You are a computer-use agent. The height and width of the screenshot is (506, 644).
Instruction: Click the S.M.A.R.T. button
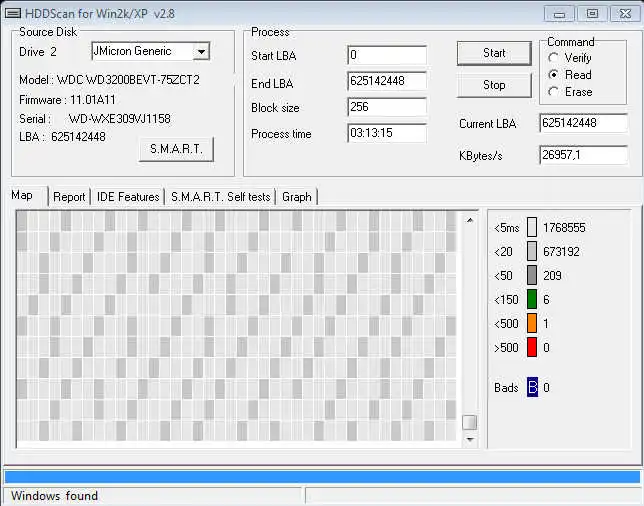[176, 149]
